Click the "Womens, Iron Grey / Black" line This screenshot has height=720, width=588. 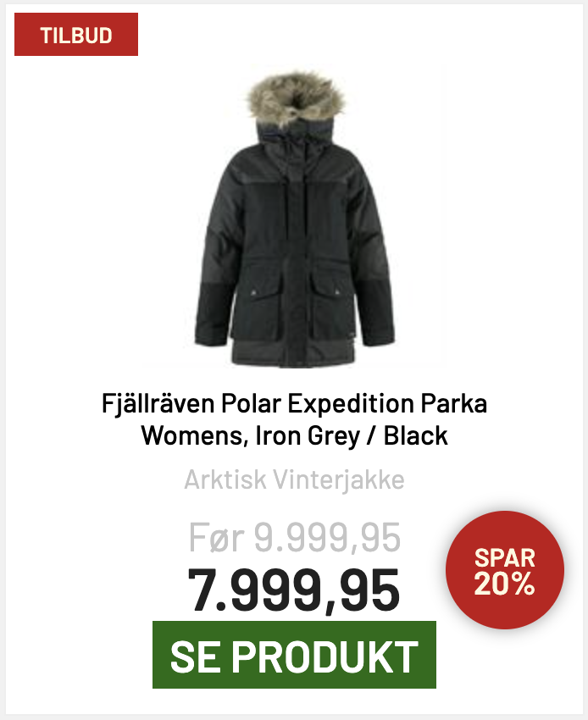pyautogui.click(x=294, y=435)
